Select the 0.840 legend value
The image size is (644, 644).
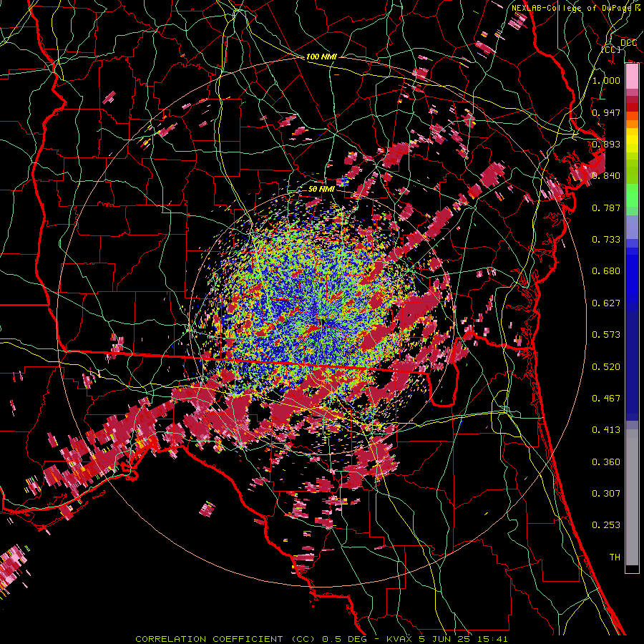tap(606, 176)
